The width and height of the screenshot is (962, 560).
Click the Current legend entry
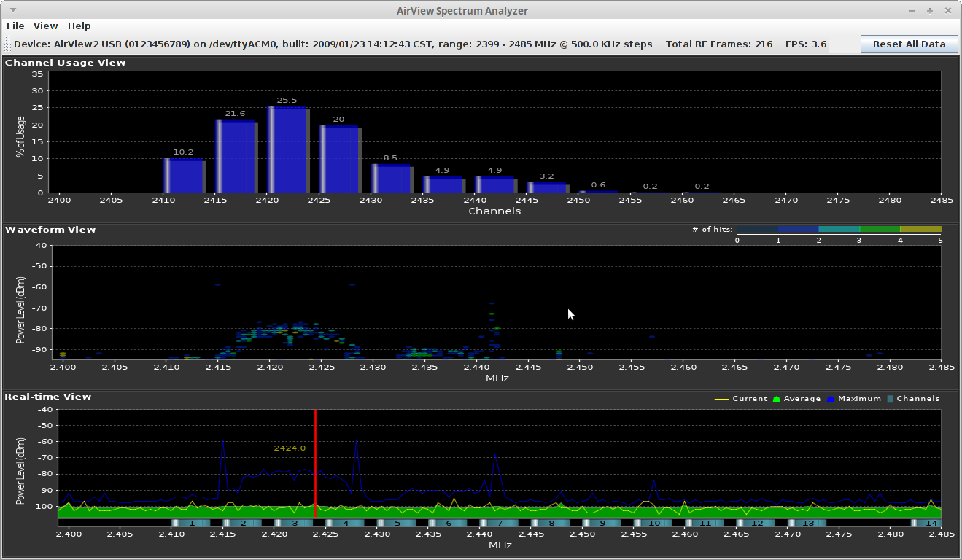(x=741, y=399)
